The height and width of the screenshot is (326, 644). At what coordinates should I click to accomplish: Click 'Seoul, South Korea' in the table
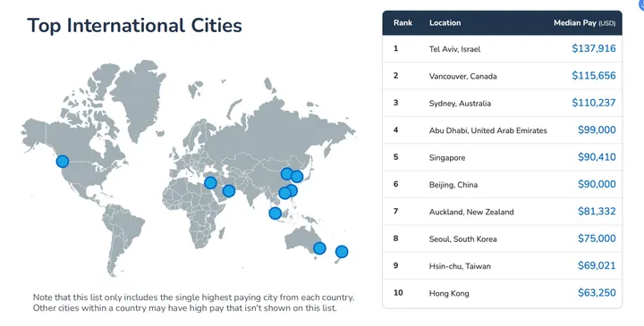(463, 239)
